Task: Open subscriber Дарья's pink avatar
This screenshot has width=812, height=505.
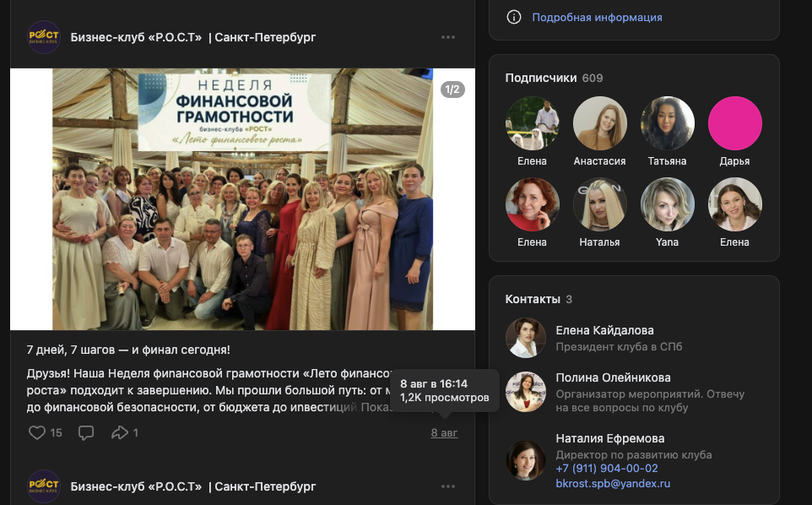Action: (735, 123)
